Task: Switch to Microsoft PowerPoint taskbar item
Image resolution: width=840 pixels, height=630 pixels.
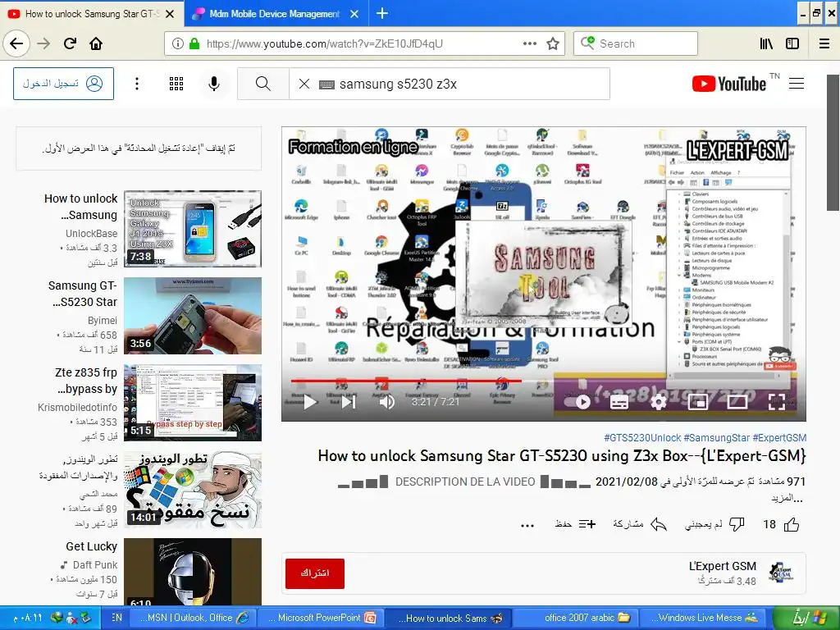Action: tap(321, 619)
